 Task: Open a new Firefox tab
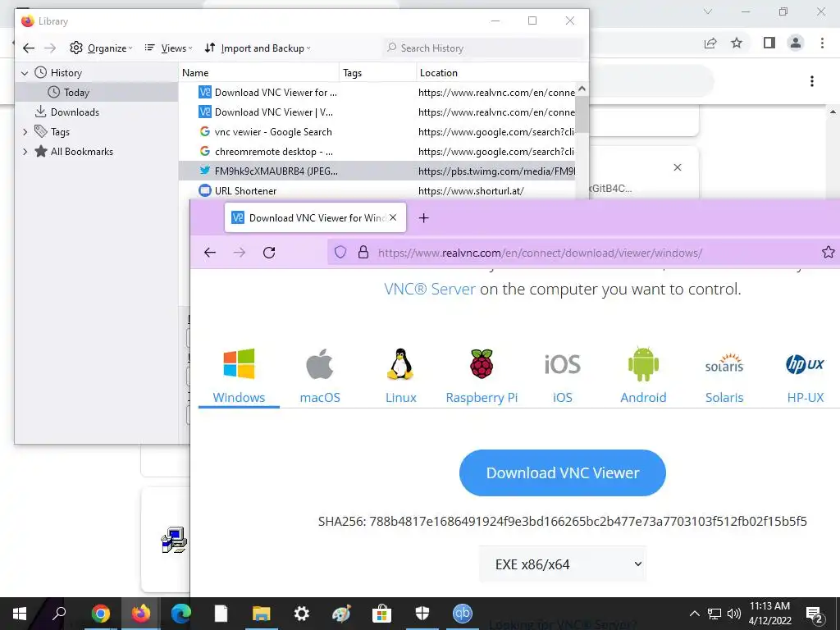point(424,218)
